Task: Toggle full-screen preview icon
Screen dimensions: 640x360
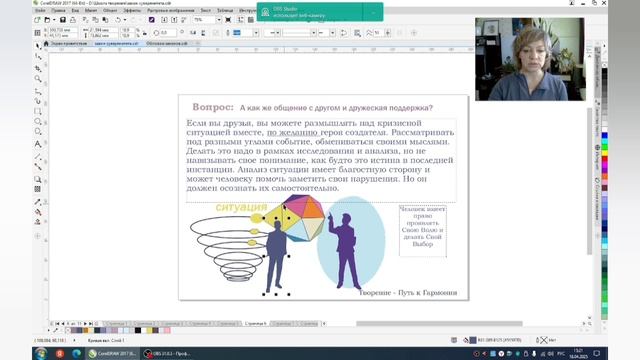Action: pyautogui.click(x=229, y=20)
